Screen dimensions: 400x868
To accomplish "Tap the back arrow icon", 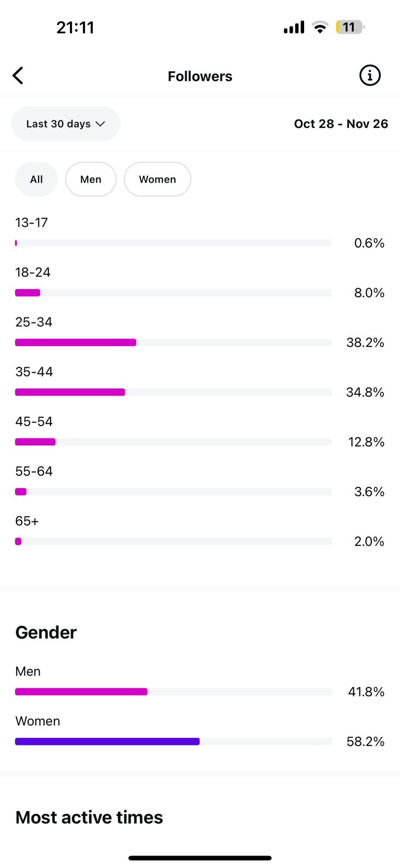I will [x=18, y=76].
